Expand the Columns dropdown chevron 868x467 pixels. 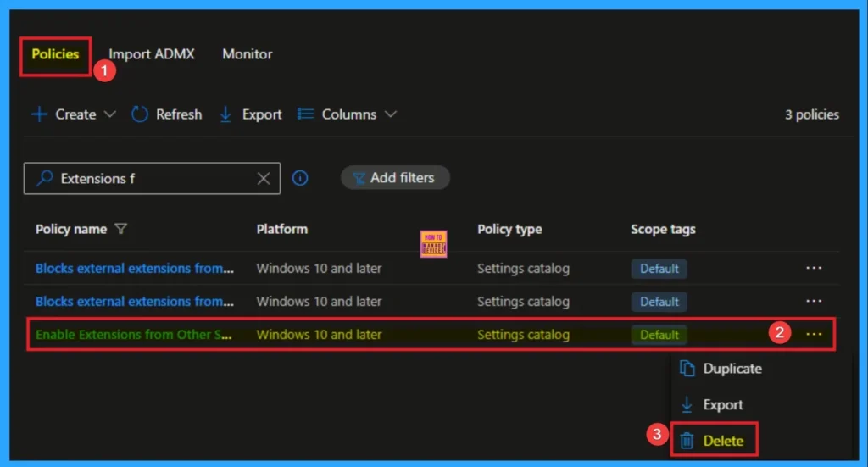[391, 114]
